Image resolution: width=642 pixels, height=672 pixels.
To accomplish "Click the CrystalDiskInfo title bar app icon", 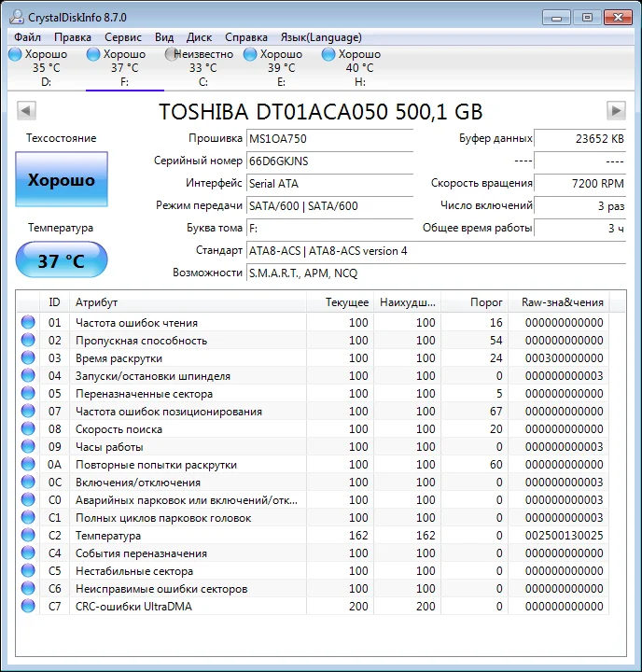I will [15, 17].
